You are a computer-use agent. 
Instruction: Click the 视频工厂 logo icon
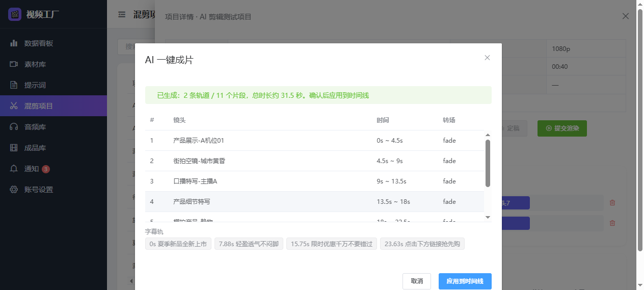[x=15, y=14]
